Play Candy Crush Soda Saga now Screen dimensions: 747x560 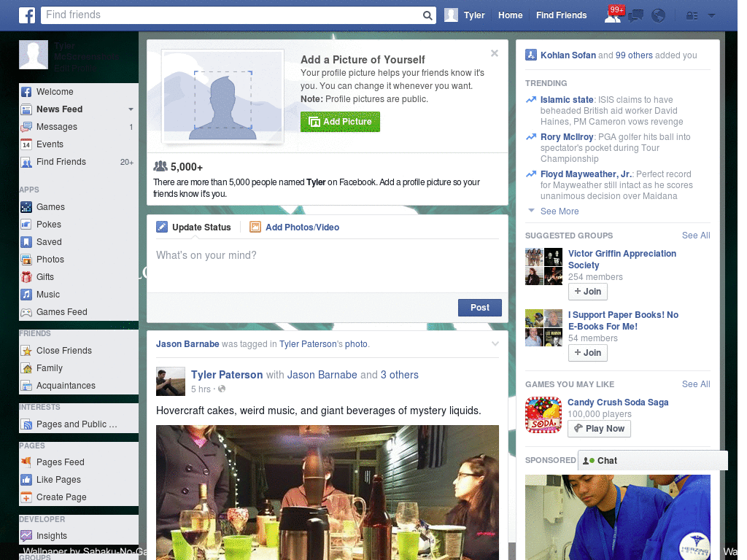599,428
